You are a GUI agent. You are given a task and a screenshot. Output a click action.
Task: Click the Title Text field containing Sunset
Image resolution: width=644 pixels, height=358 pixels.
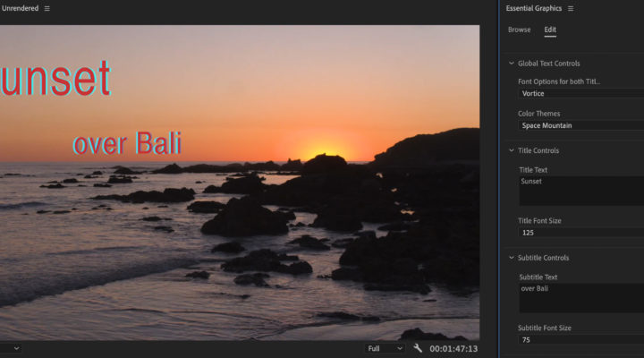tap(581, 192)
